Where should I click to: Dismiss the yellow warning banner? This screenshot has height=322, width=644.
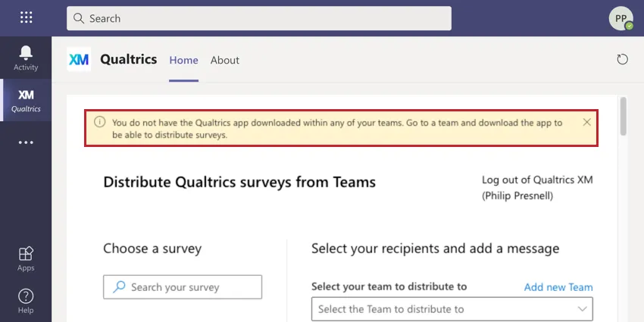click(x=587, y=122)
